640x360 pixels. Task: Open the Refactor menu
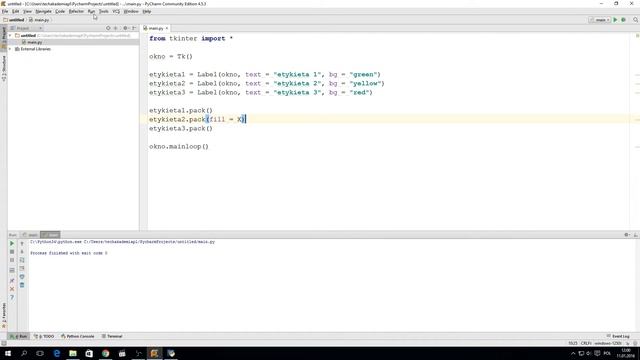click(x=76, y=11)
